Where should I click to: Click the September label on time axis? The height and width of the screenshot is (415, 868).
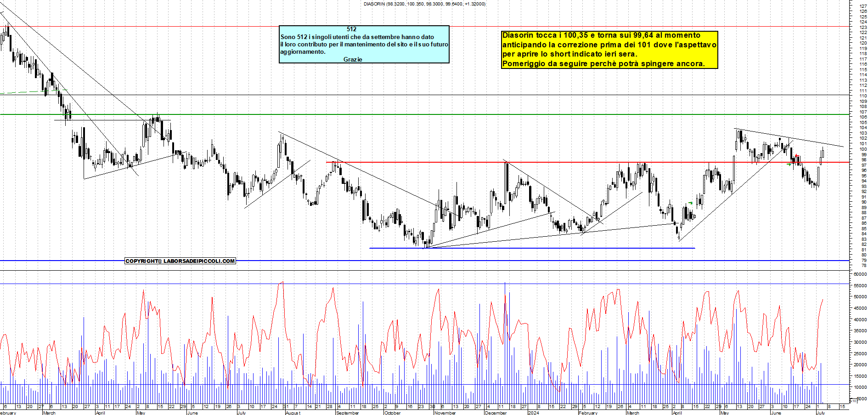coord(347,413)
